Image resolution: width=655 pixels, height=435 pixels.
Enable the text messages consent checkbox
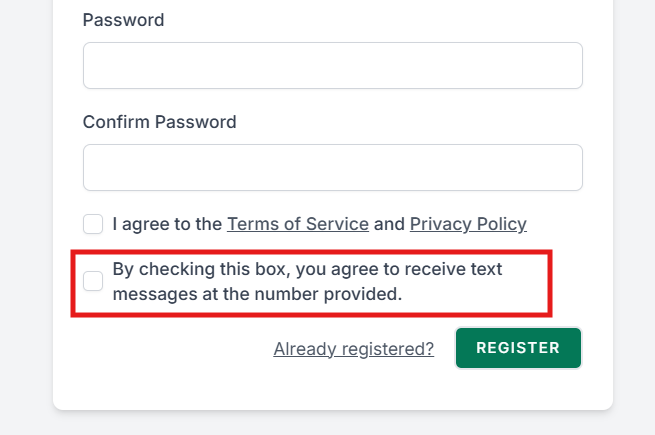(93, 281)
